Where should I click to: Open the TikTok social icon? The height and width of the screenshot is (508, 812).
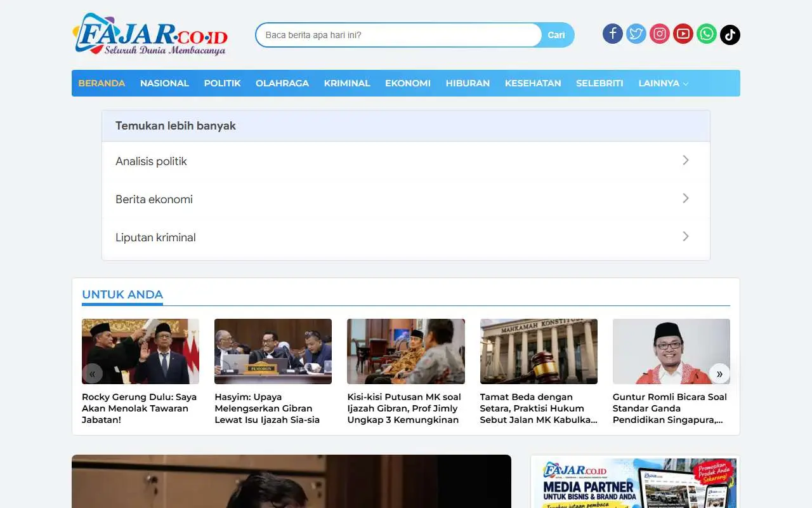click(730, 34)
